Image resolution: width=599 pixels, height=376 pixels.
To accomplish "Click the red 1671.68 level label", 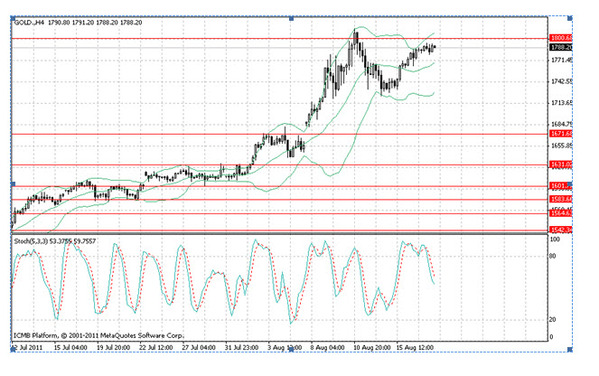I will 561,133.
